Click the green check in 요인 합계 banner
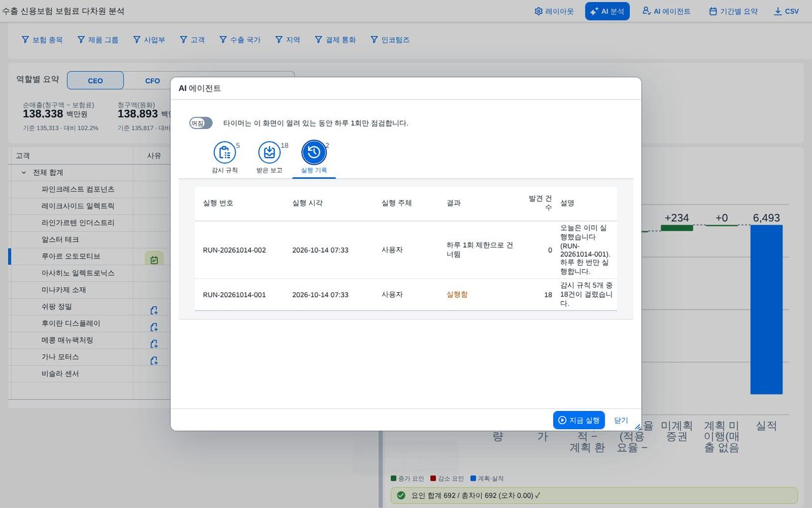Image resolution: width=812 pixels, height=508 pixels. point(401,495)
